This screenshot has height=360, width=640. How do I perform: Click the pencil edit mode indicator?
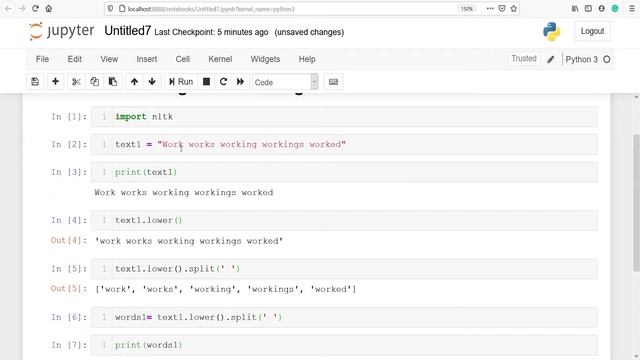(x=551, y=60)
